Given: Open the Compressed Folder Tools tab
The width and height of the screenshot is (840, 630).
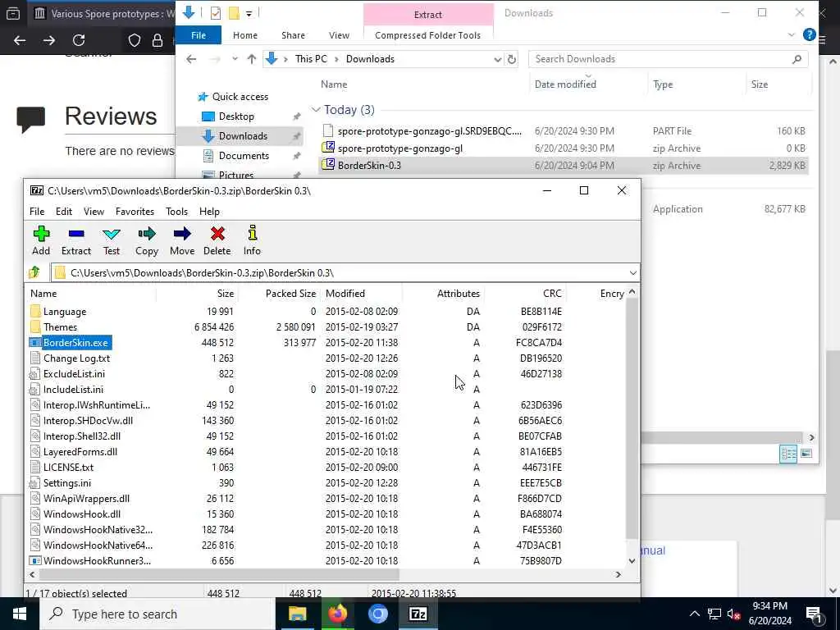Looking at the screenshot, I should (x=427, y=35).
